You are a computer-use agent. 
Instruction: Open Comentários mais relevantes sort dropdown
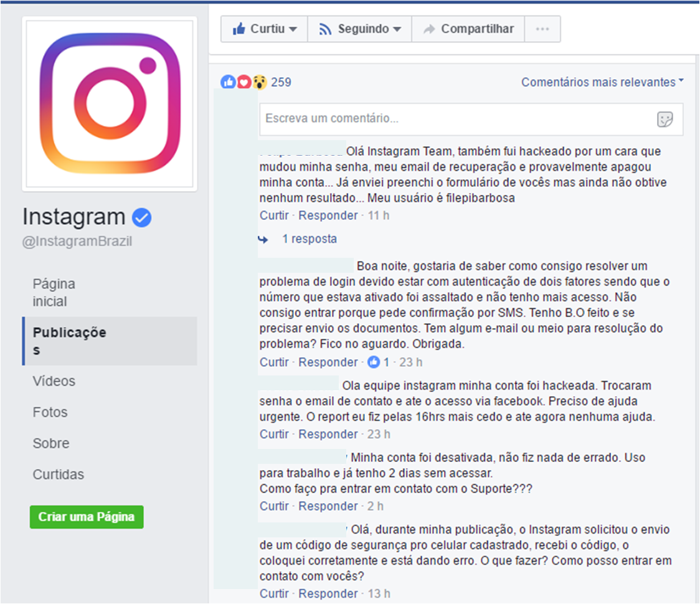click(602, 82)
